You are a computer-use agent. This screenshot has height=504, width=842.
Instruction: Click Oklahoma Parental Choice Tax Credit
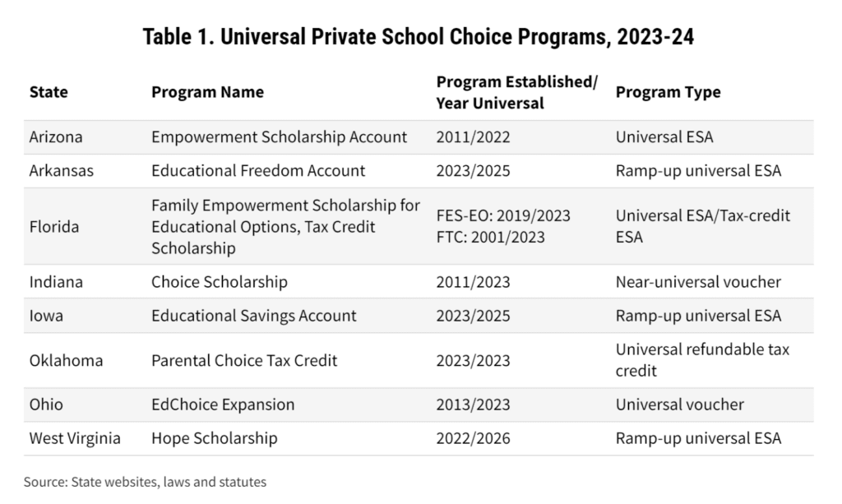click(x=244, y=360)
